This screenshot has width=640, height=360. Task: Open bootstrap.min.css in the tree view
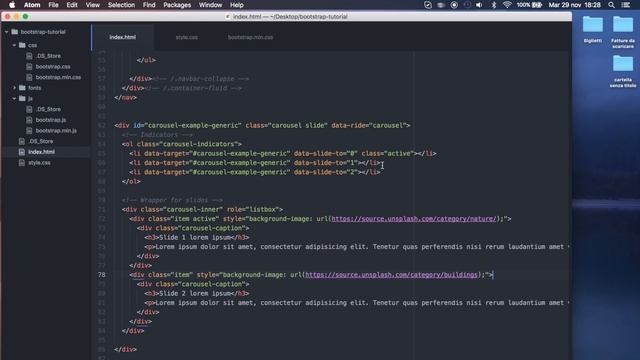[x=58, y=77]
